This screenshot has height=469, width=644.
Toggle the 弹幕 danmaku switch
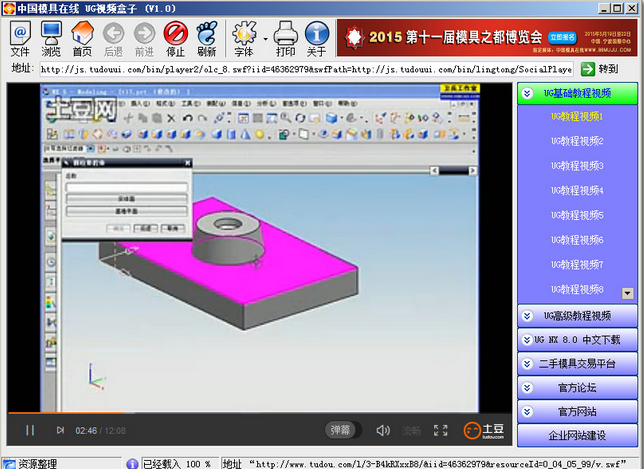[x=343, y=430]
